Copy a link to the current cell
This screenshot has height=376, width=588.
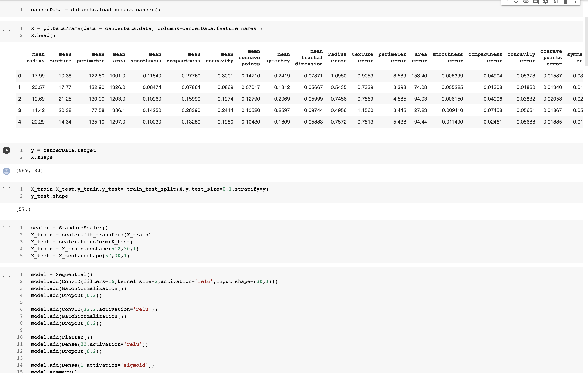(526, 2)
